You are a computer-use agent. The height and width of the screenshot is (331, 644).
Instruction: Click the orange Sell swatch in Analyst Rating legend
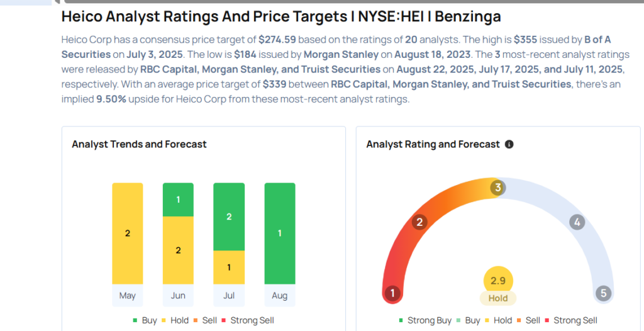tap(519, 320)
